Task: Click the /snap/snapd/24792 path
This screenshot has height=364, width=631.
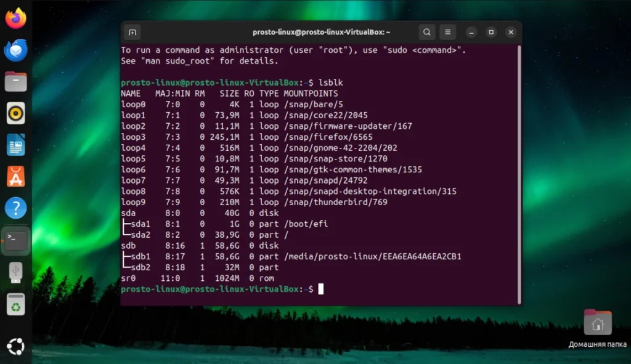Action: click(x=325, y=180)
